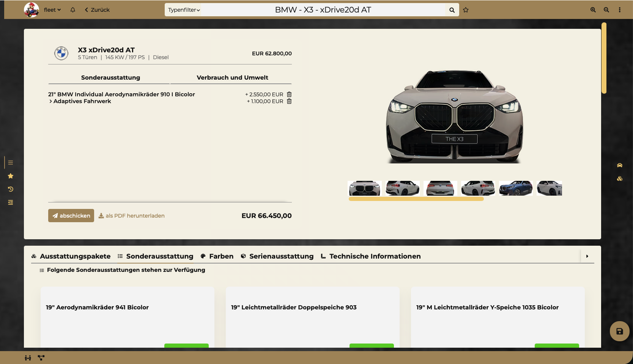Click the '5 Türen' spec text
Screen dimensions: 633x364
(87, 57)
